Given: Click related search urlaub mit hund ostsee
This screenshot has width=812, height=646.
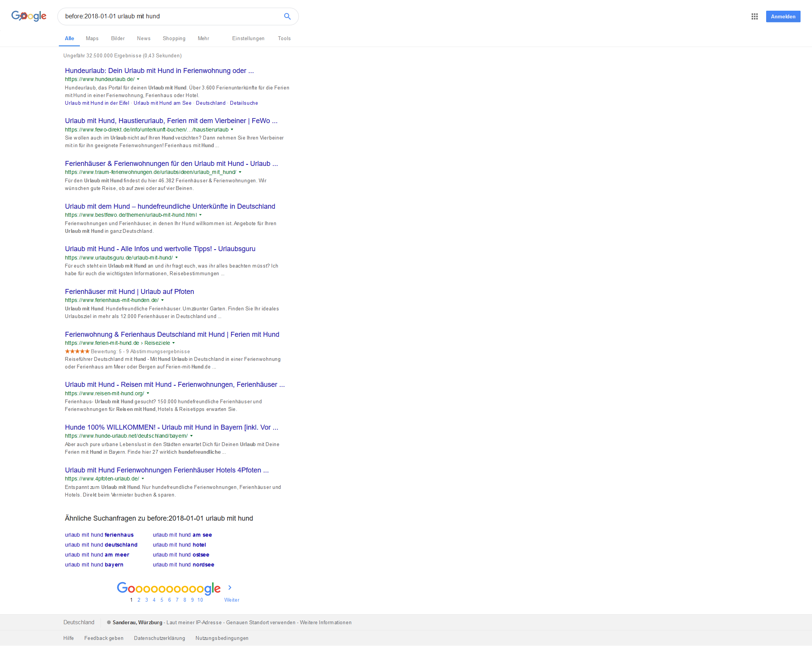Looking at the screenshot, I should pyautogui.click(x=181, y=555).
